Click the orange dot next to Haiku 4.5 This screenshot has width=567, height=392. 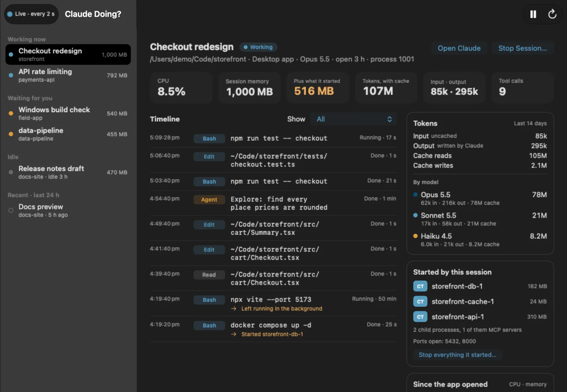click(x=415, y=236)
